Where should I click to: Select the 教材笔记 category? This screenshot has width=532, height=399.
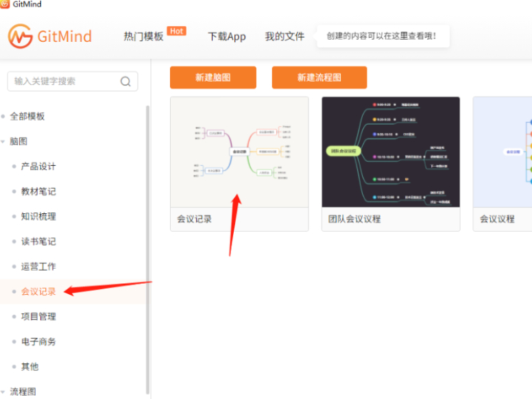point(38,191)
